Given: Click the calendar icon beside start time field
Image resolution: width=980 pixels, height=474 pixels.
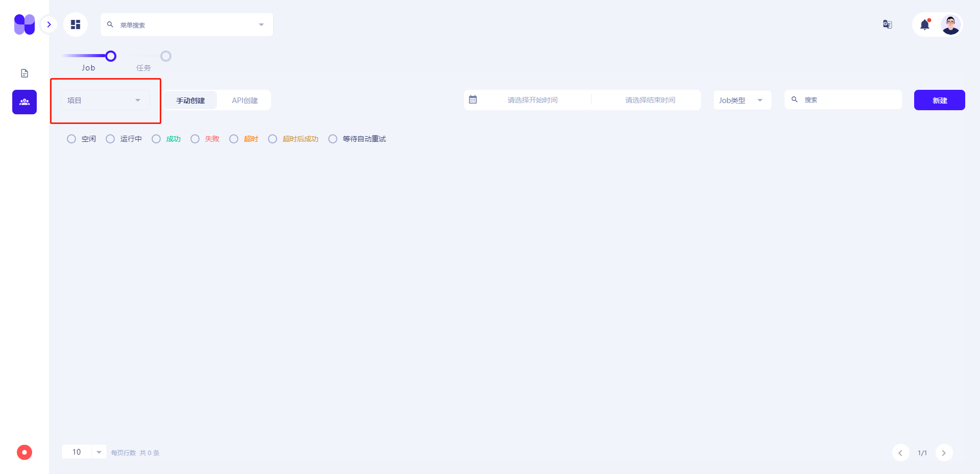Looking at the screenshot, I should (474, 99).
